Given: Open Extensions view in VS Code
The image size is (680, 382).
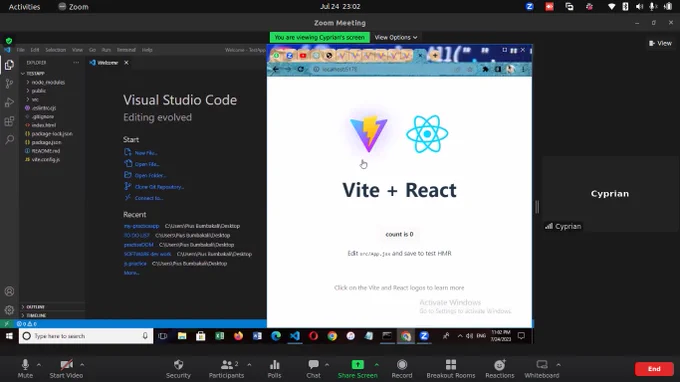Looking at the screenshot, I should click(9, 121).
